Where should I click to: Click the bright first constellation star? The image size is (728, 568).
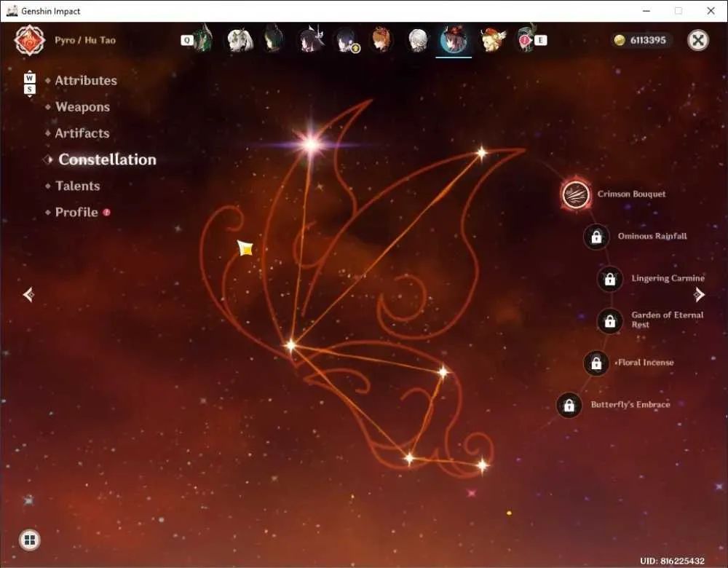coord(312,143)
